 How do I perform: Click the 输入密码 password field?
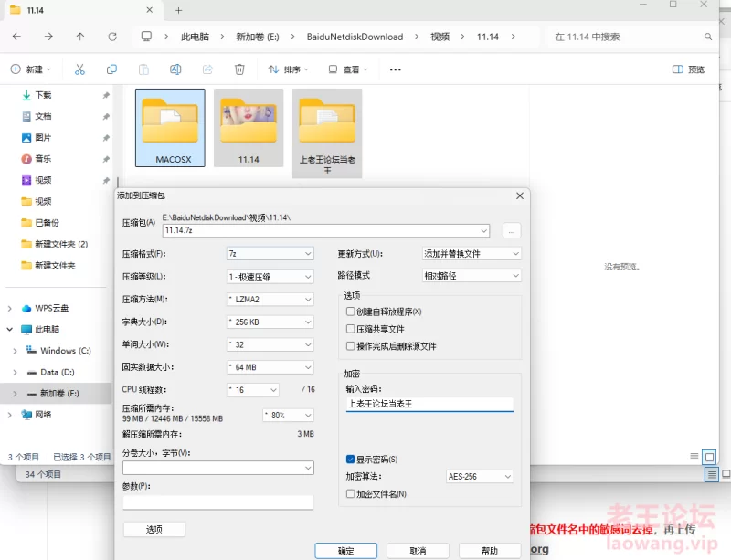coord(429,404)
